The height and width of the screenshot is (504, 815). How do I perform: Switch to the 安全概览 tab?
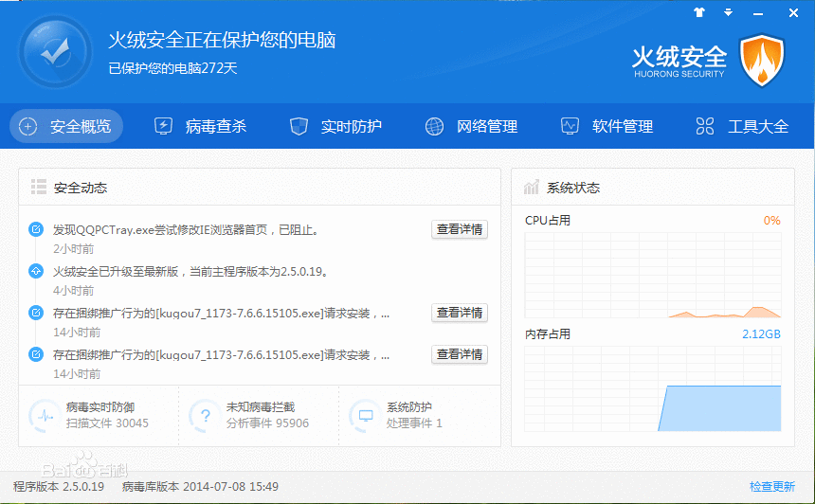66,126
